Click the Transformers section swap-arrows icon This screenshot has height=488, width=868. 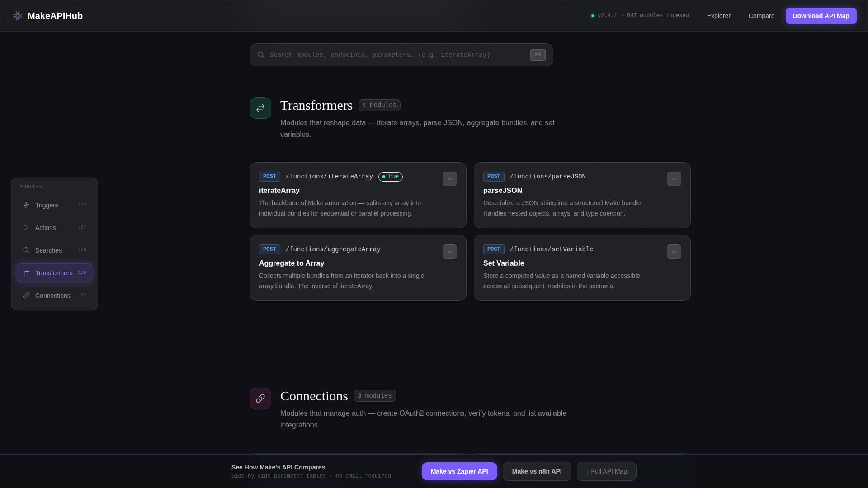(260, 108)
